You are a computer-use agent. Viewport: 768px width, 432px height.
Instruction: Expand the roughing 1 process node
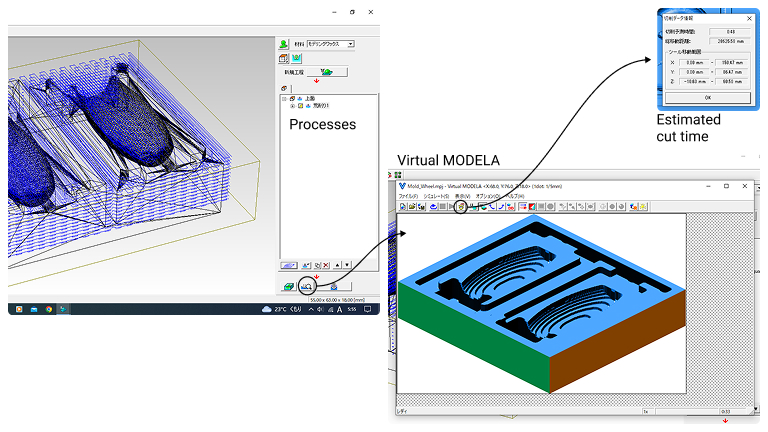tap(292, 106)
